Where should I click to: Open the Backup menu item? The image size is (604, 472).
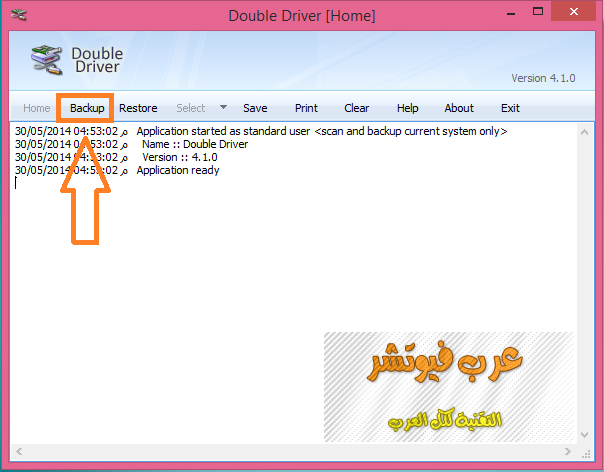pyautogui.click(x=87, y=108)
